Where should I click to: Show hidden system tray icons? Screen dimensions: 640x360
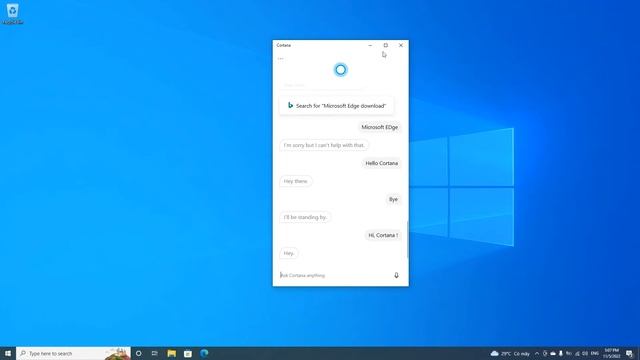(x=537, y=353)
